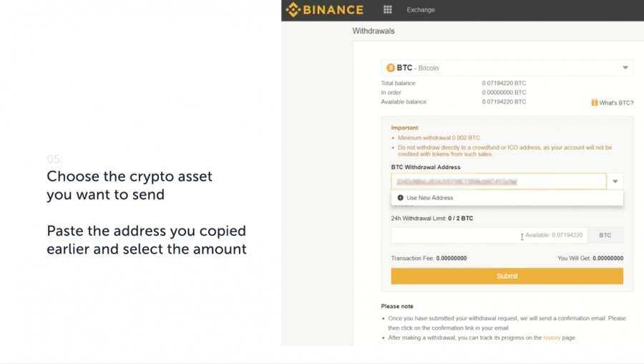This screenshot has width=644, height=364.
Task: Click the BTC Withdrawal Address field
Action: 499,181
